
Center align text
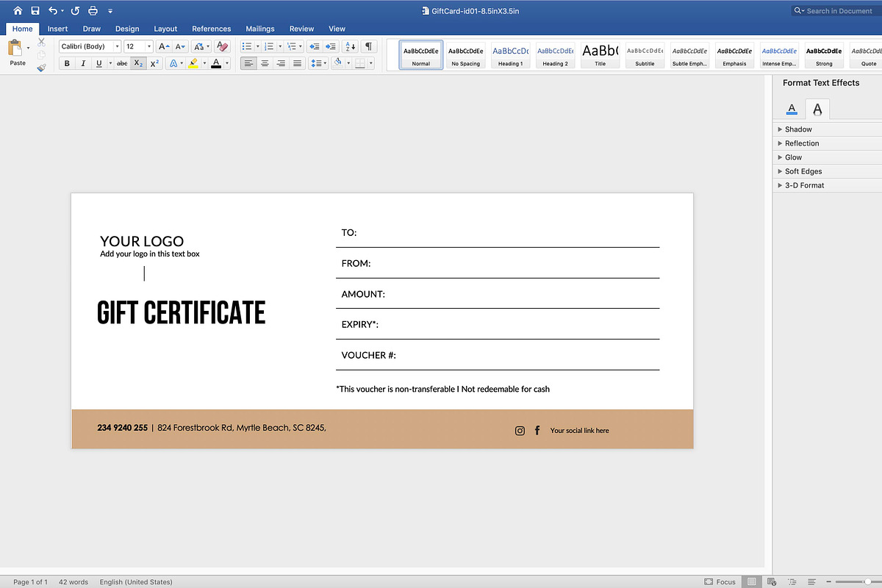[265, 64]
